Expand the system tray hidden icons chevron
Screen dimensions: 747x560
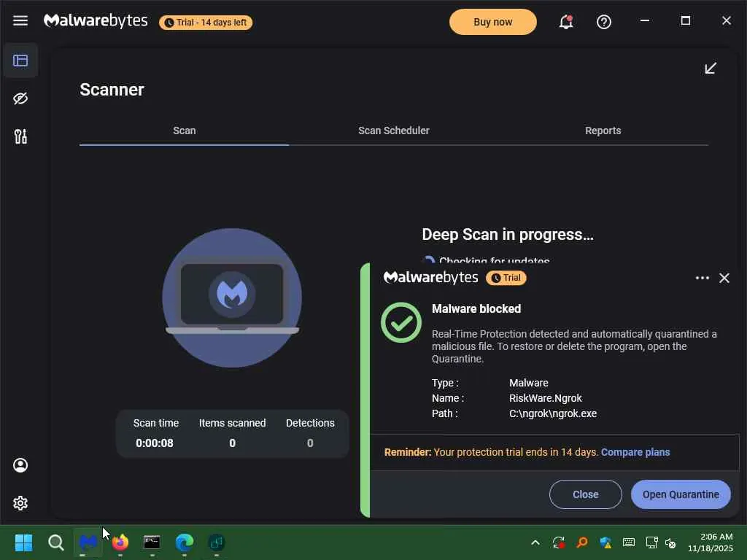click(535, 542)
